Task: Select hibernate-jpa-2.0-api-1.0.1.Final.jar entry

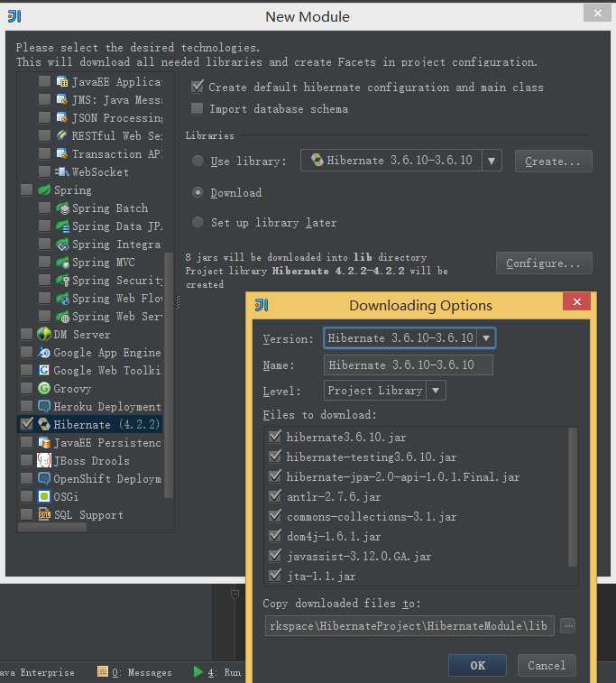Action: (x=402, y=476)
